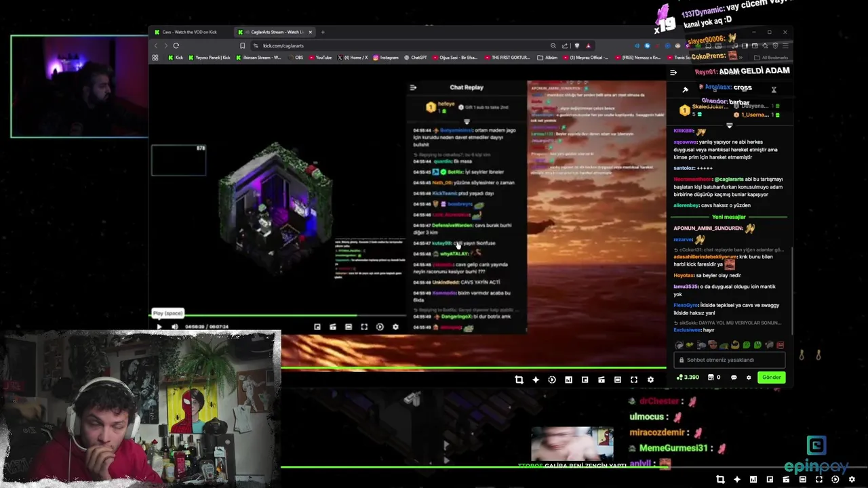Image resolution: width=868 pixels, height=488 pixels.
Task: Click bottom overlay sparkle icon
Action: point(737,480)
